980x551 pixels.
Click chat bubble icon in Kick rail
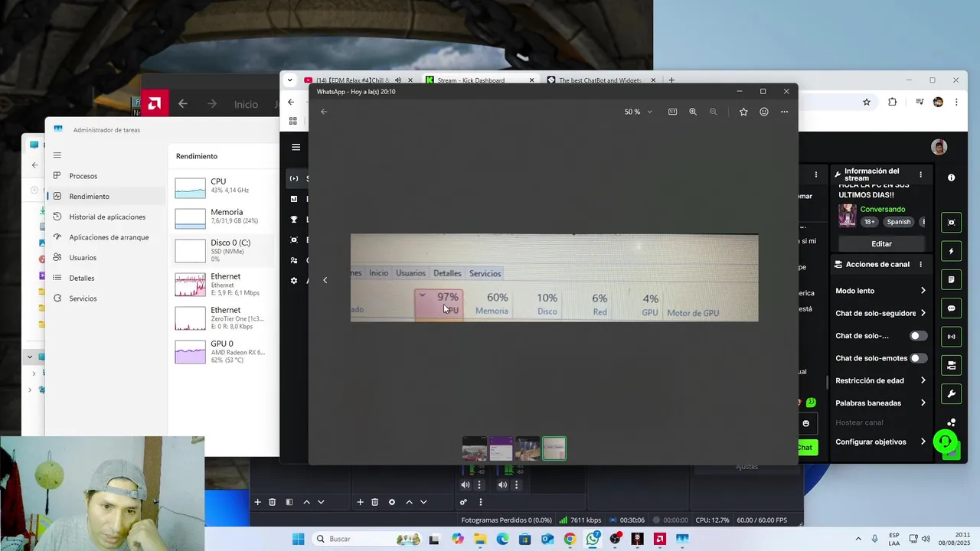tap(951, 308)
